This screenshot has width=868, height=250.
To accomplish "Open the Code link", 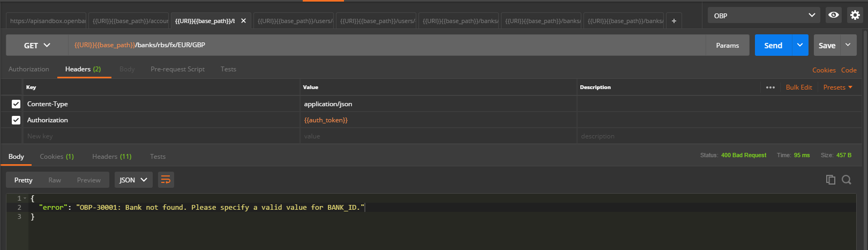I will (849, 70).
